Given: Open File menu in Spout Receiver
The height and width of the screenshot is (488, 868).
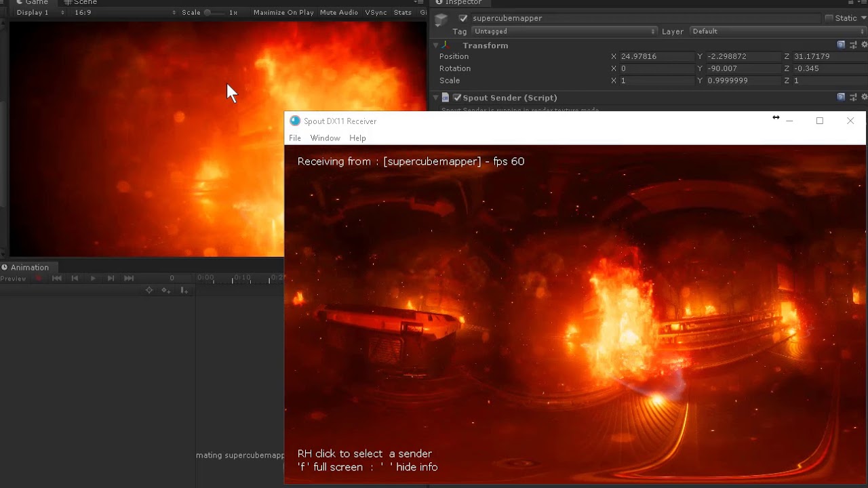Looking at the screenshot, I should [295, 138].
